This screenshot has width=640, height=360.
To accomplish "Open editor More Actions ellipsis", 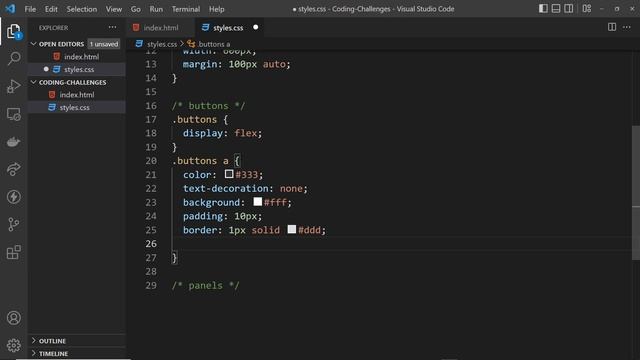I will (627, 27).
